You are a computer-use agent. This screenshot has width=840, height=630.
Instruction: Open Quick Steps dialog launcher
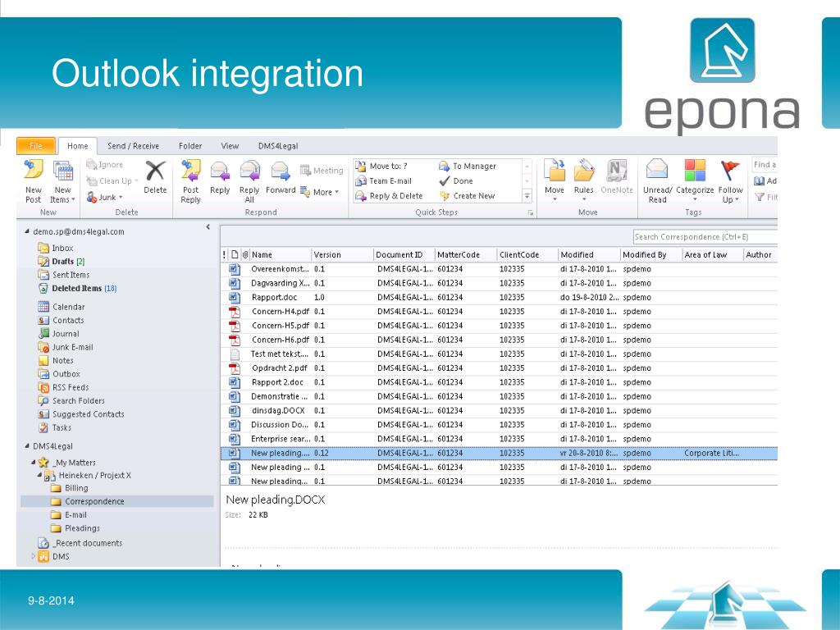click(531, 212)
